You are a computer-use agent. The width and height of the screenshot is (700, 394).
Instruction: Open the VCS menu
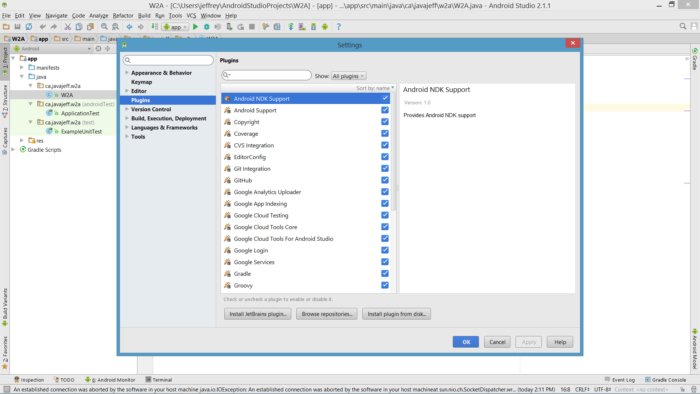point(191,15)
